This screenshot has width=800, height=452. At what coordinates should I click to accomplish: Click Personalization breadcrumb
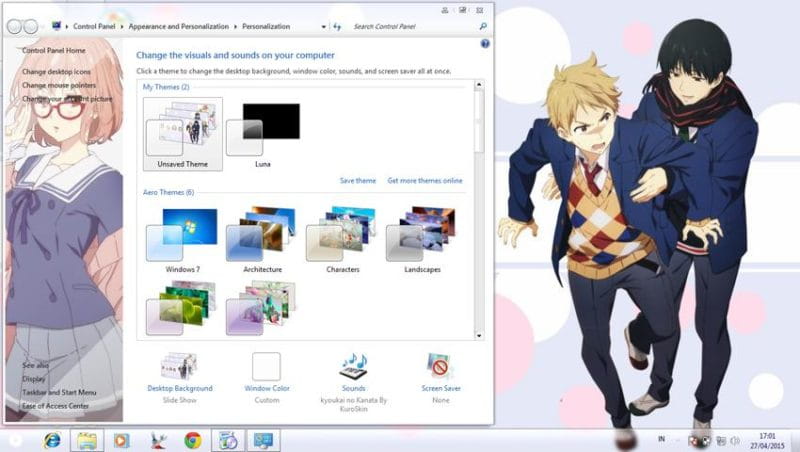point(266,26)
